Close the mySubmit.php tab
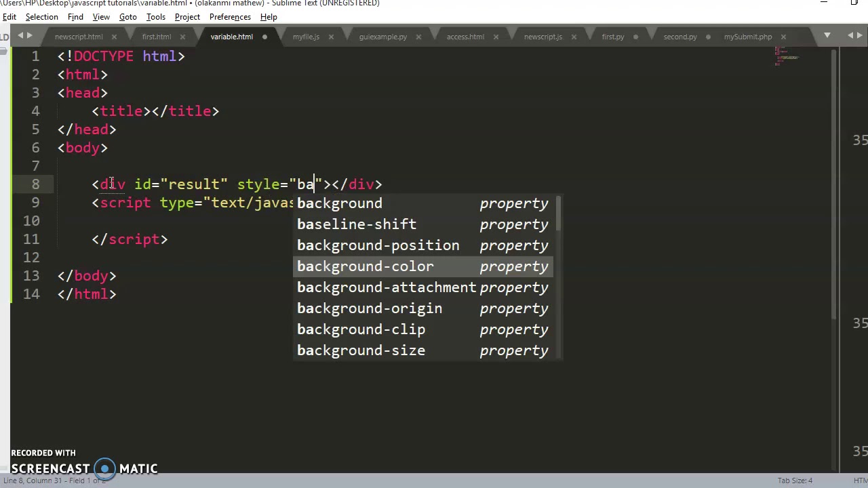This screenshot has height=488, width=868. coord(783,37)
